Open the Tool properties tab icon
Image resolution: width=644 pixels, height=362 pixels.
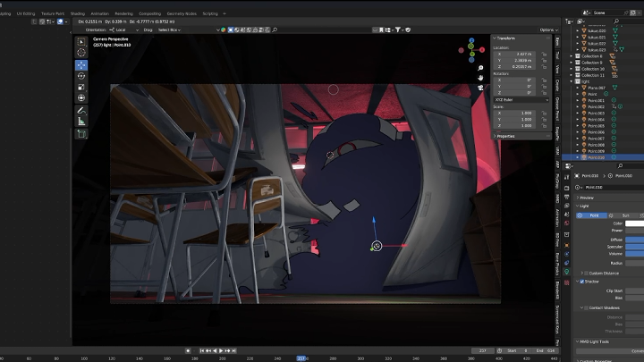[x=567, y=177]
